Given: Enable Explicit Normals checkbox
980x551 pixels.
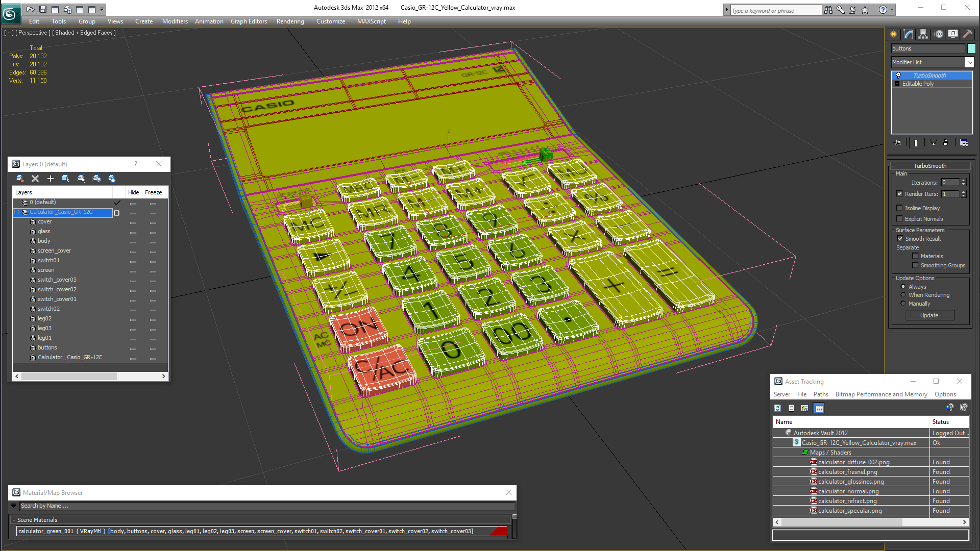Looking at the screenshot, I should 900,219.
